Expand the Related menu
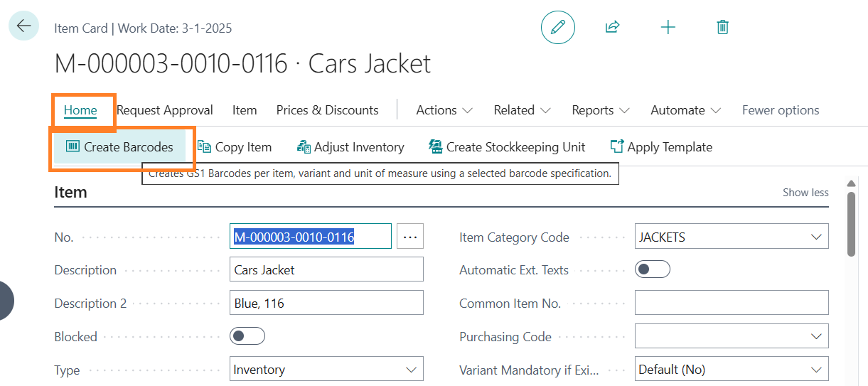This screenshot has height=386, width=868. tap(522, 110)
